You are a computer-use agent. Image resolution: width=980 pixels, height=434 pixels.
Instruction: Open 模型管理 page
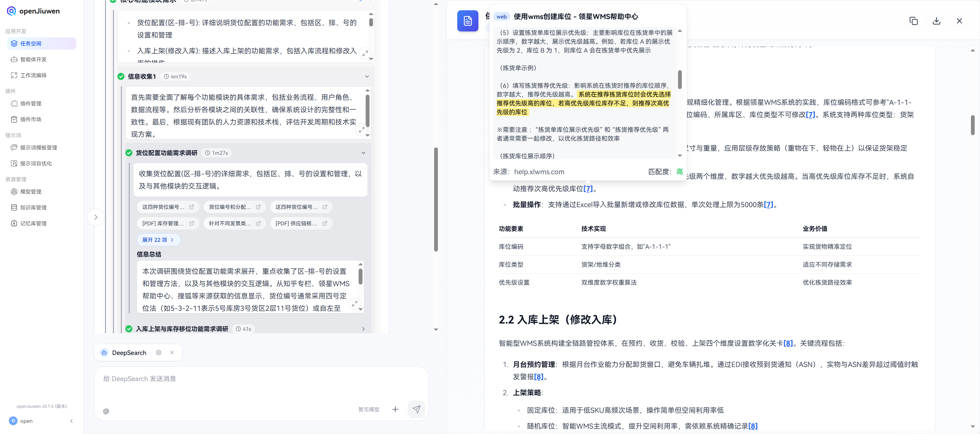point(41,192)
